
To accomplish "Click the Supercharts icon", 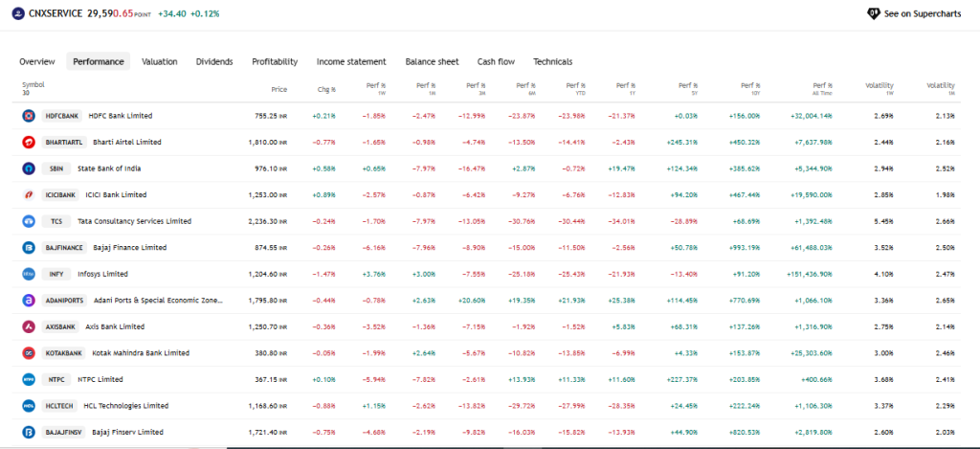I will point(874,13).
